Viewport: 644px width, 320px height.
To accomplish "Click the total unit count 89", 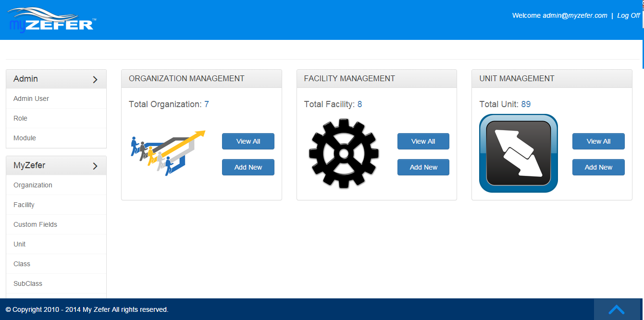I will 526,104.
